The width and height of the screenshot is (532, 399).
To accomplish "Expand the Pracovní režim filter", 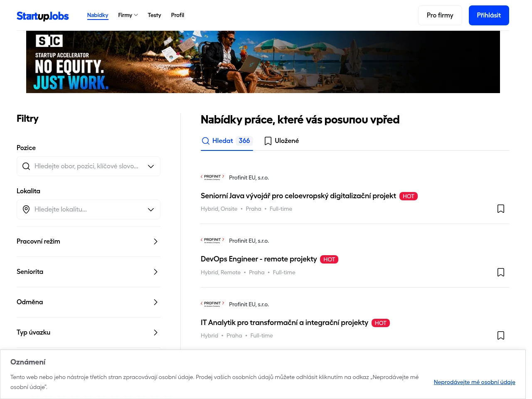I will [x=89, y=241].
